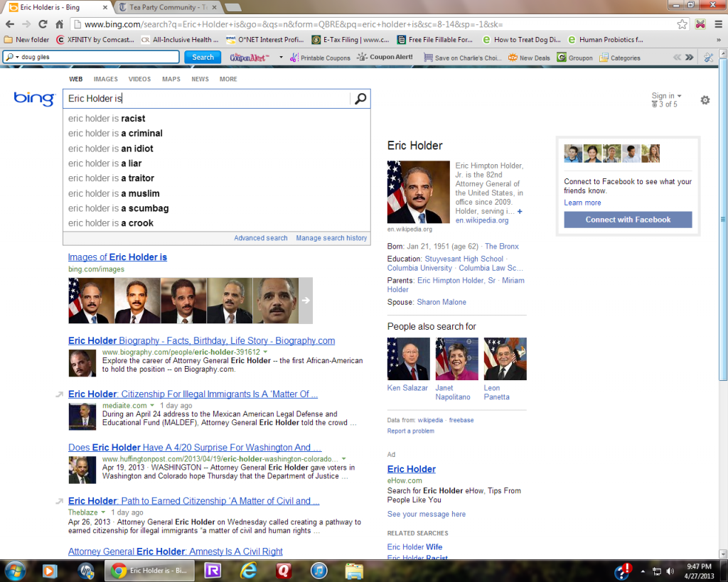Click the Bing logo

[x=34, y=99]
